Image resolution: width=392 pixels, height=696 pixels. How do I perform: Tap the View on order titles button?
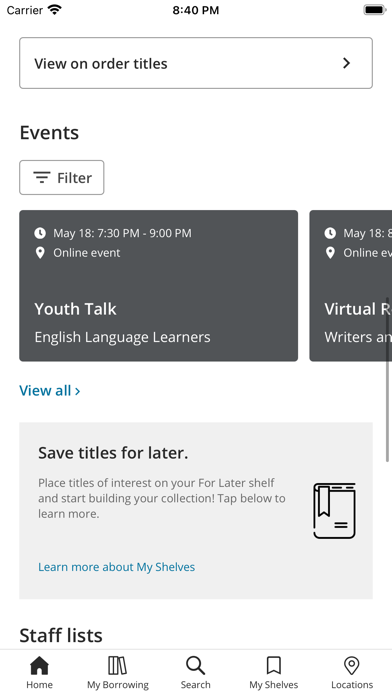(196, 63)
